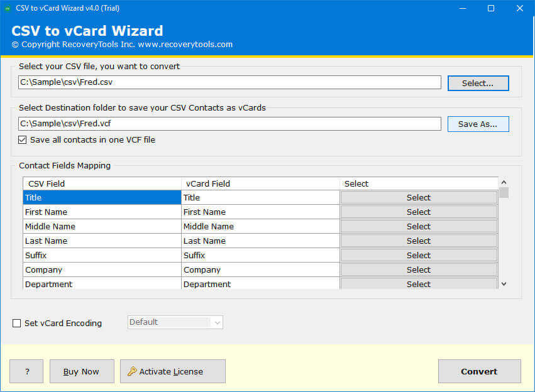Click the Save As... button
535x392 pixels.
pos(478,124)
